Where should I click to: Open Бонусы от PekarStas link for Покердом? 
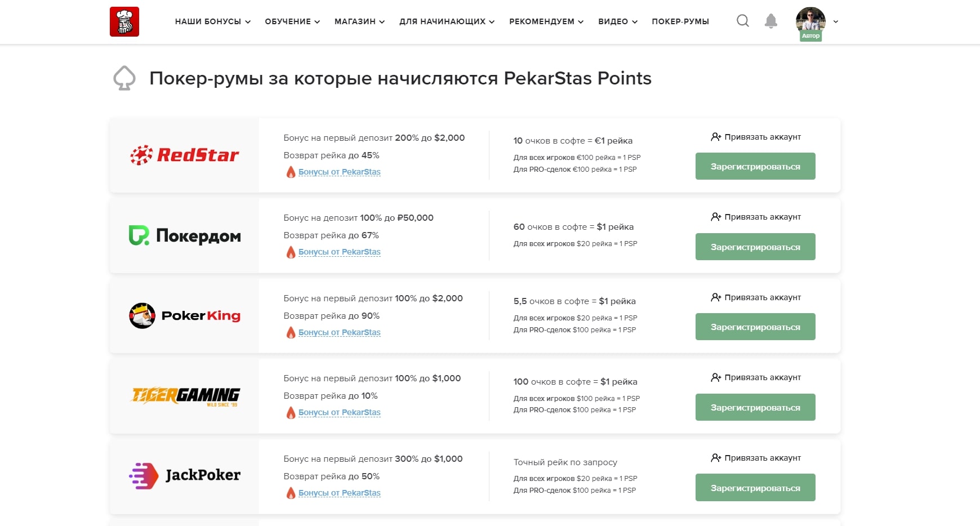point(340,252)
